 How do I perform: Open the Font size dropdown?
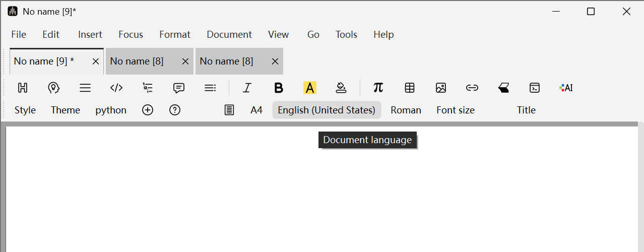[456, 110]
